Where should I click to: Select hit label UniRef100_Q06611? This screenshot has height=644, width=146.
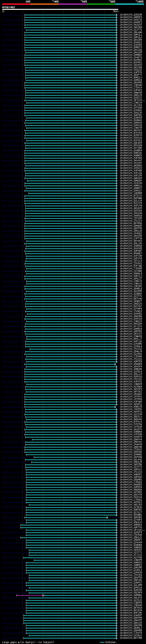click(131, 42)
